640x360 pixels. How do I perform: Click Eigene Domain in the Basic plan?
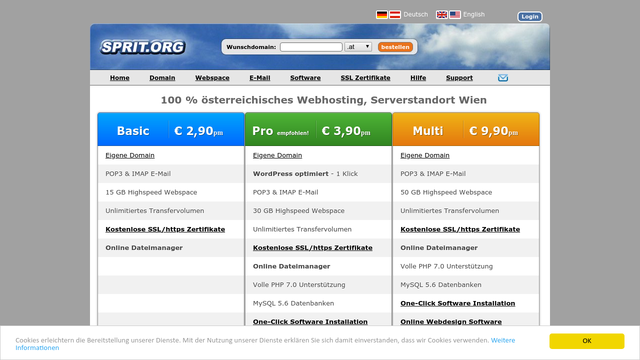pyautogui.click(x=130, y=155)
